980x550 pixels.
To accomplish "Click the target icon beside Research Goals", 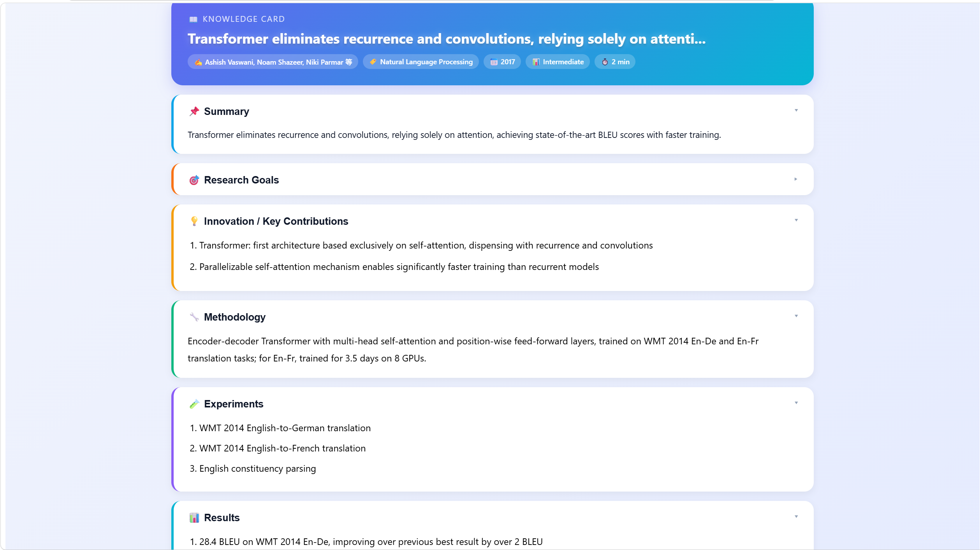I will (194, 180).
